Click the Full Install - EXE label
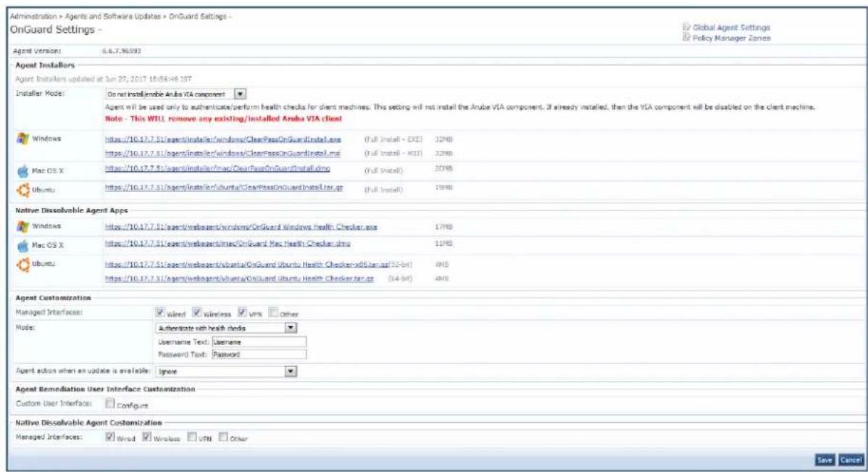This screenshot has height=472, width=868. [393, 140]
